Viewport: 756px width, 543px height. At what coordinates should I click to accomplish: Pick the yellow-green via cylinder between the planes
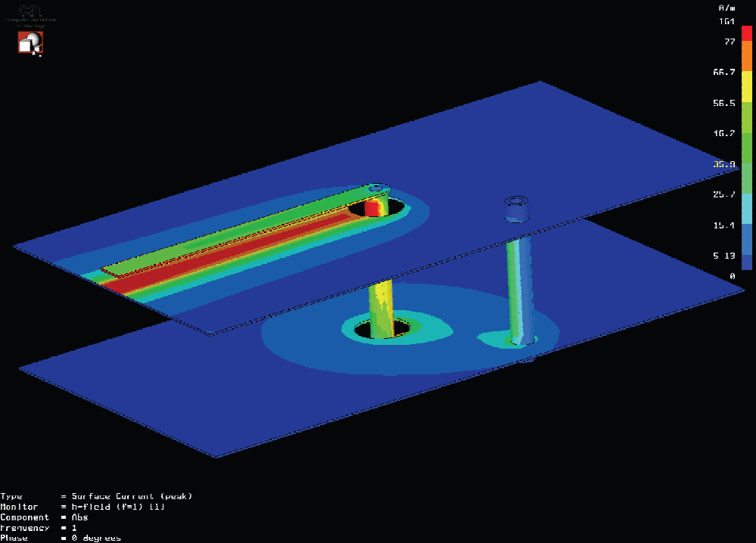(x=381, y=309)
